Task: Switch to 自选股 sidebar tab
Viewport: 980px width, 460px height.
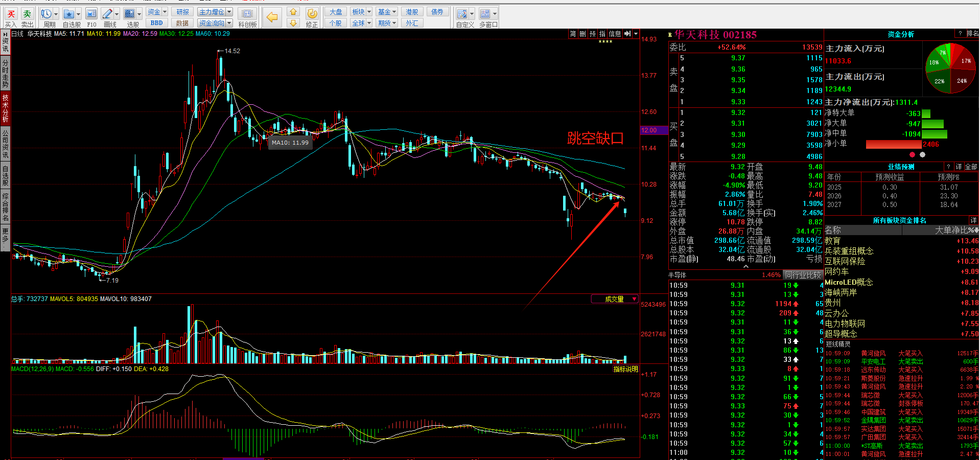Action: [5, 175]
